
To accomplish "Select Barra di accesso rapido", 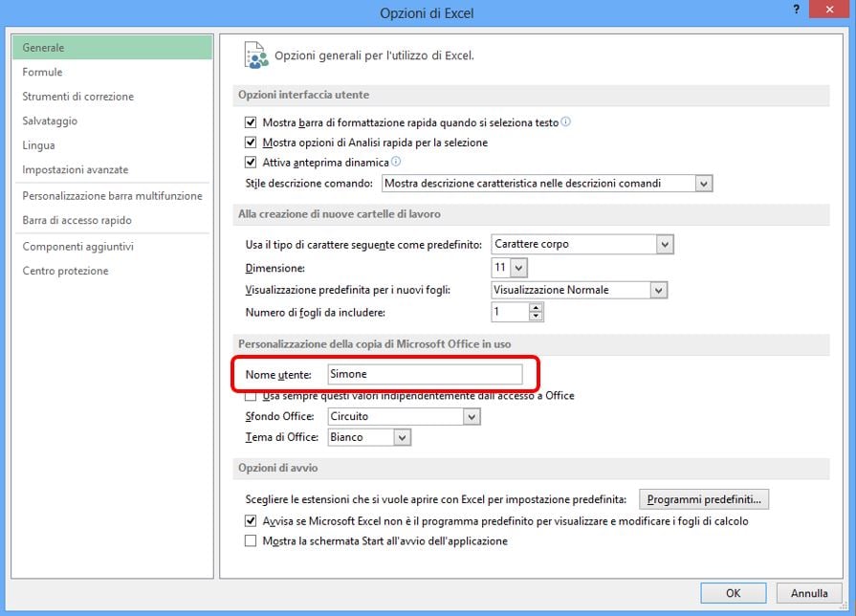I will (113, 220).
